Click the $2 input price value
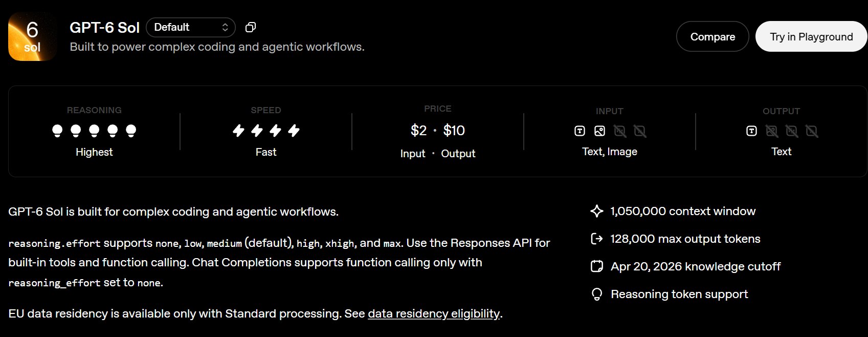This screenshot has width=868, height=337. click(x=418, y=131)
